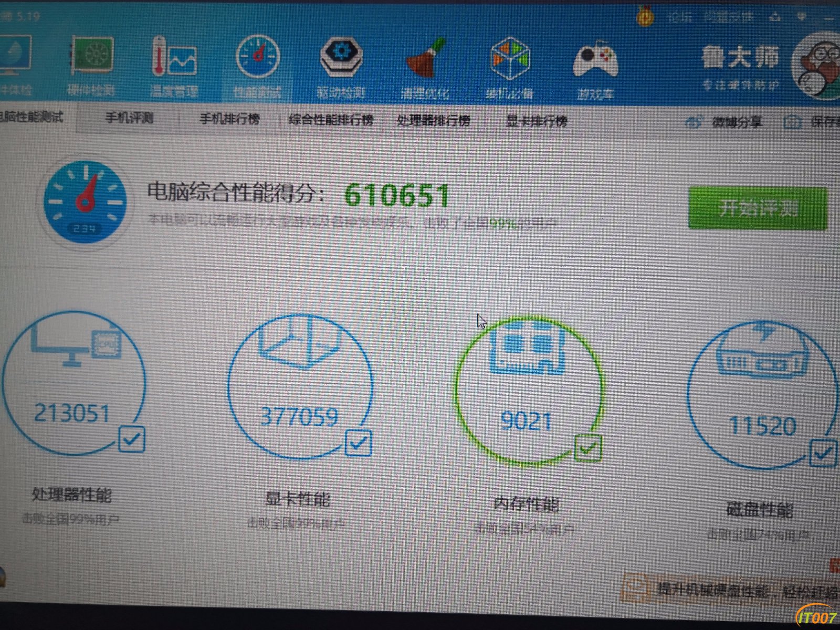Image resolution: width=840 pixels, height=630 pixels.
Task: Click the memory score 9021
Action: [x=527, y=422]
